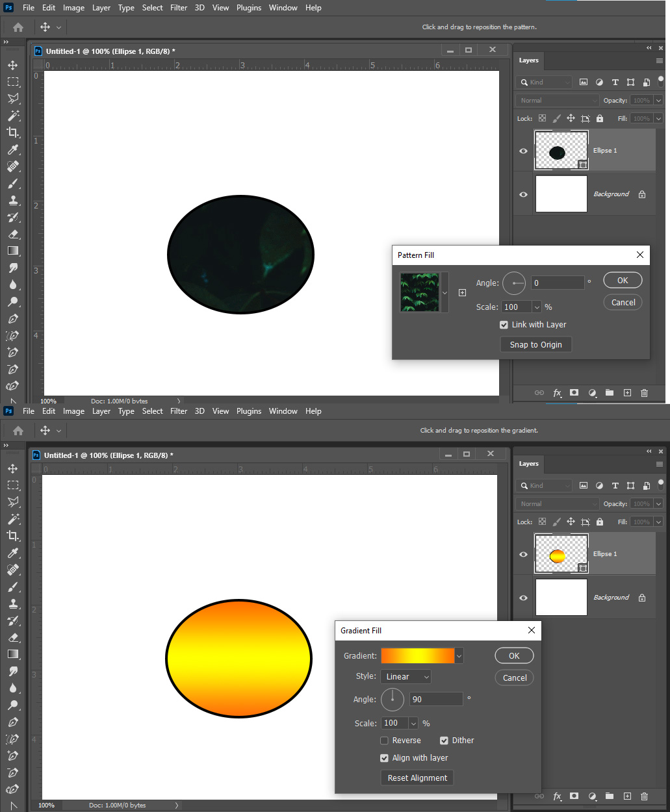
Task: Select the Eraser tool
Action: click(13, 234)
